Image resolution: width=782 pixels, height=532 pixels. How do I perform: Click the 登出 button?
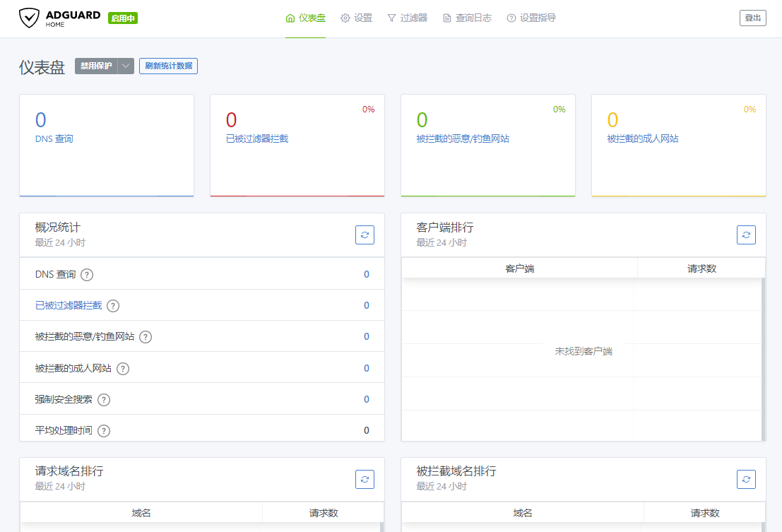point(752,18)
